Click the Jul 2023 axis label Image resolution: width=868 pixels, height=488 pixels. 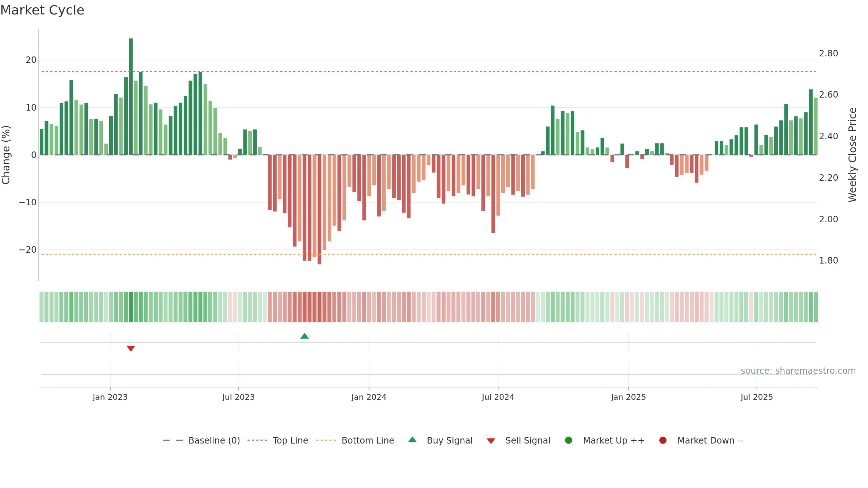tap(238, 397)
